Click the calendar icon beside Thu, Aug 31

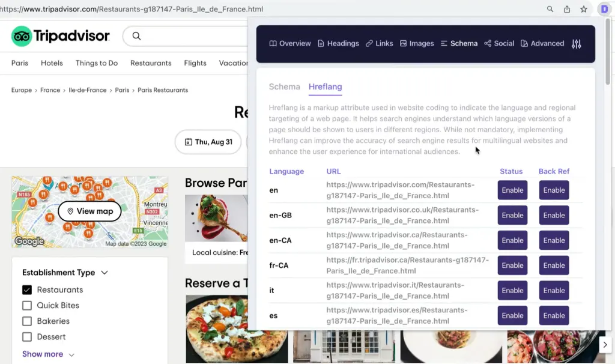click(189, 142)
